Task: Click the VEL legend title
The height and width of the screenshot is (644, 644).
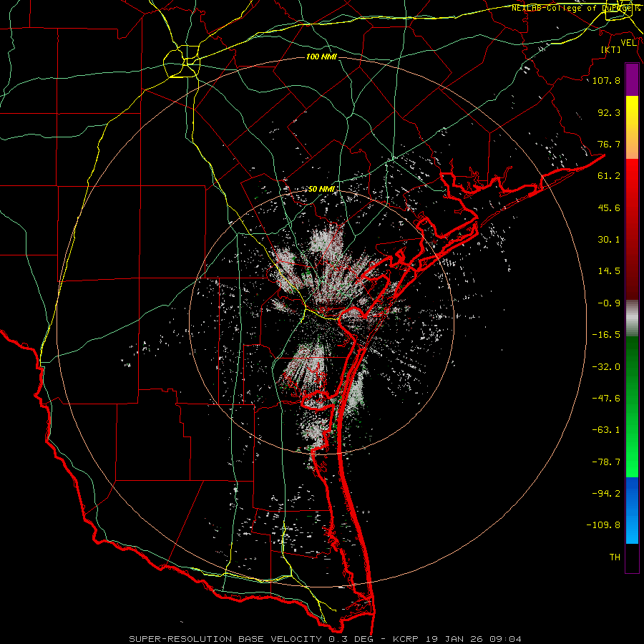Action: click(629, 43)
